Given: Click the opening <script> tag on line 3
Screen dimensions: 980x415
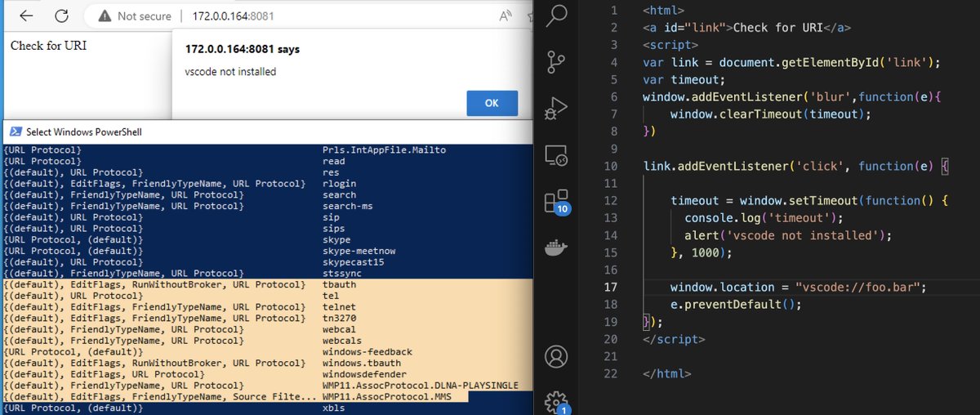Looking at the screenshot, I should tap(670, 45).
